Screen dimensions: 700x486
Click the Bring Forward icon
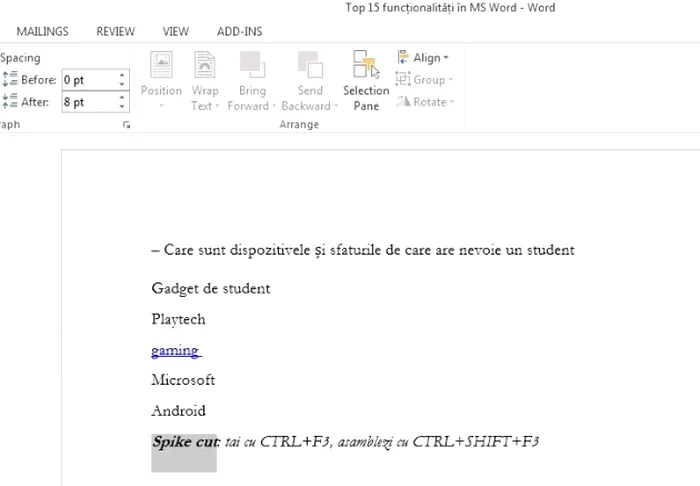252,65
